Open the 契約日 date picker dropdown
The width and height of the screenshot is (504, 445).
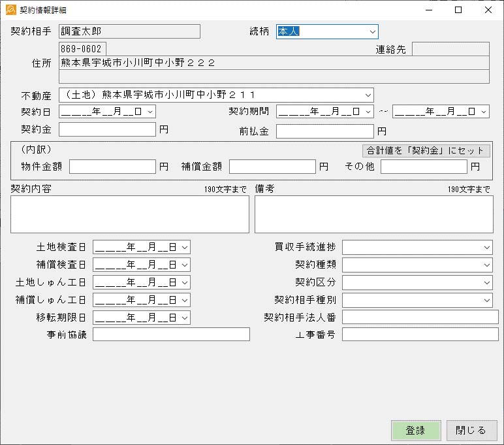[x=151, y=112]
